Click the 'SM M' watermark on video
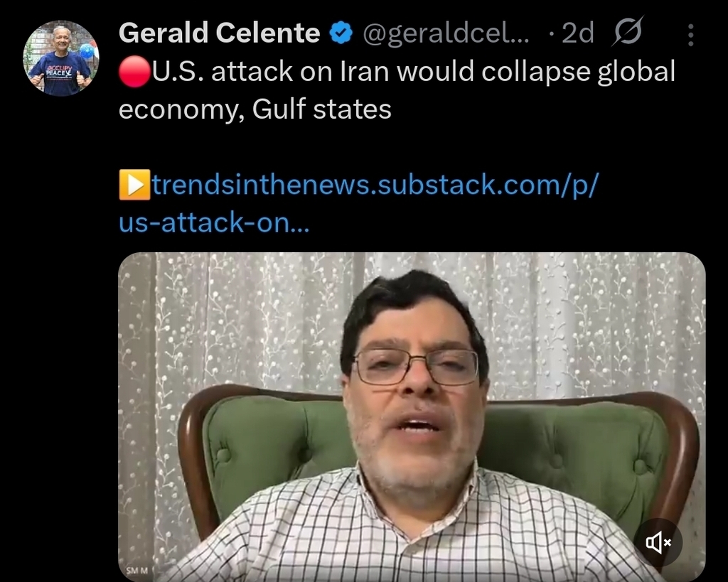Viewport: 728px width, 582px height. click(137, 571)
